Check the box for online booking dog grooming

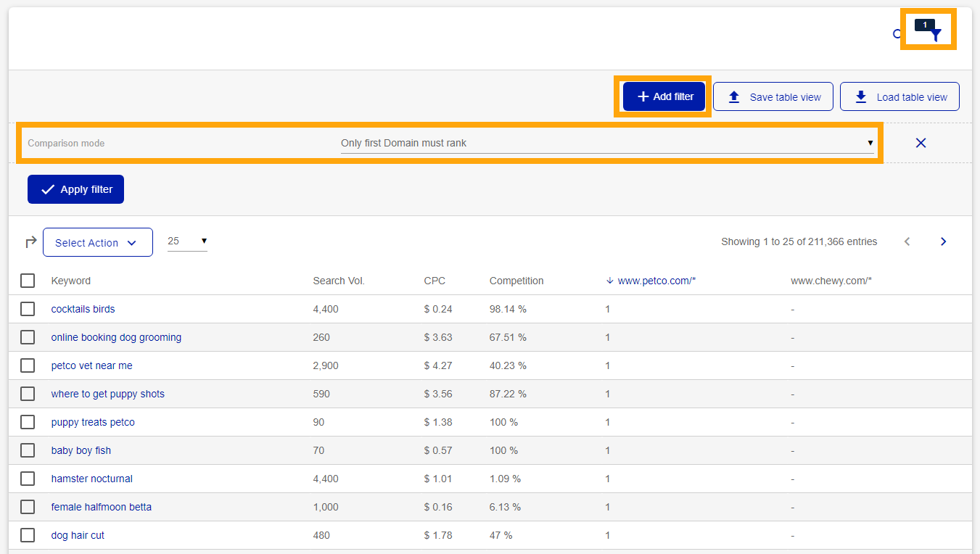pos(28,337)
